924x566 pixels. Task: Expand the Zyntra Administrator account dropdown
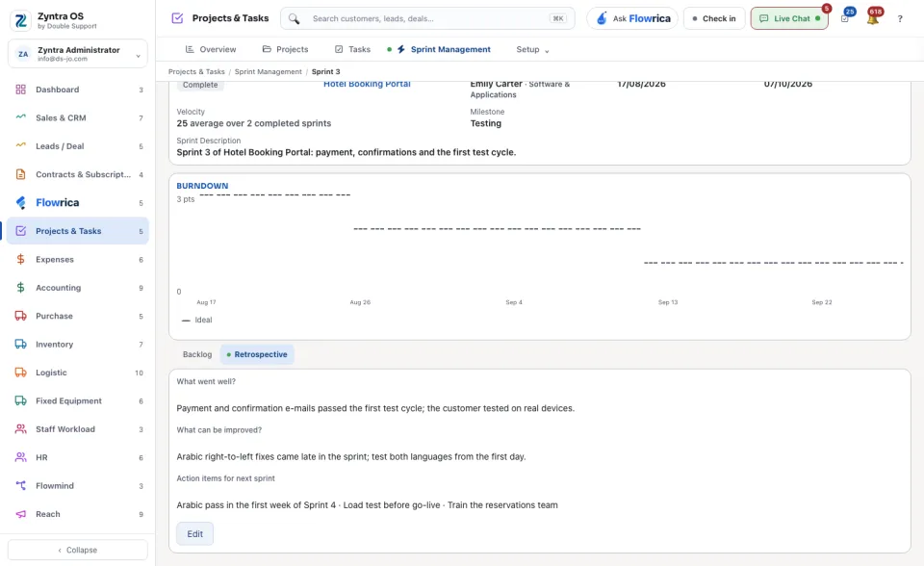(x=78, y=54)
